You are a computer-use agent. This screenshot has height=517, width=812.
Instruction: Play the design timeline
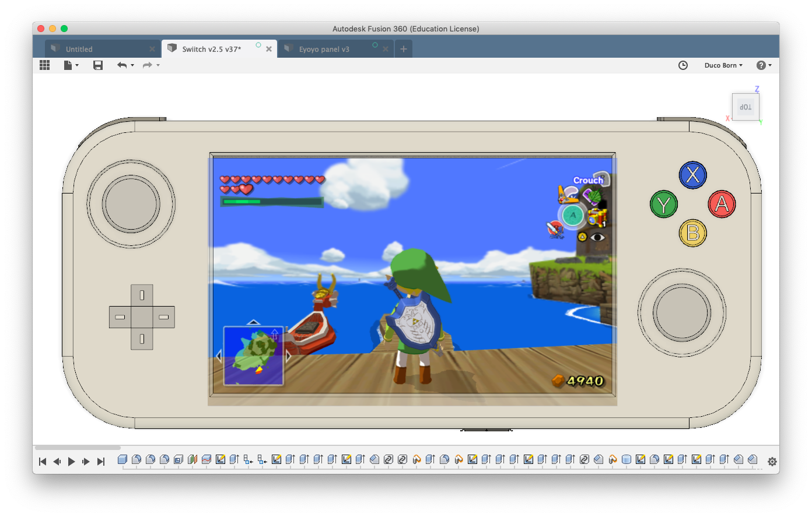pyautogui.click(x=72, y=462)
